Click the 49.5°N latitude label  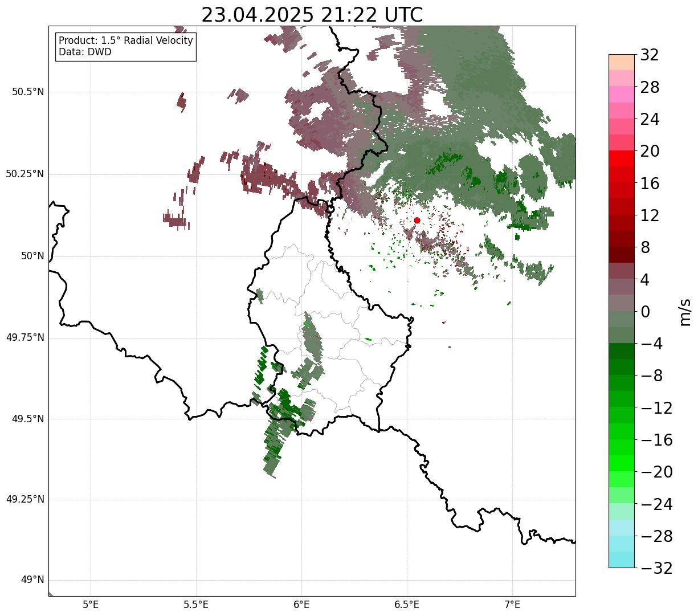tap(28, 419)
